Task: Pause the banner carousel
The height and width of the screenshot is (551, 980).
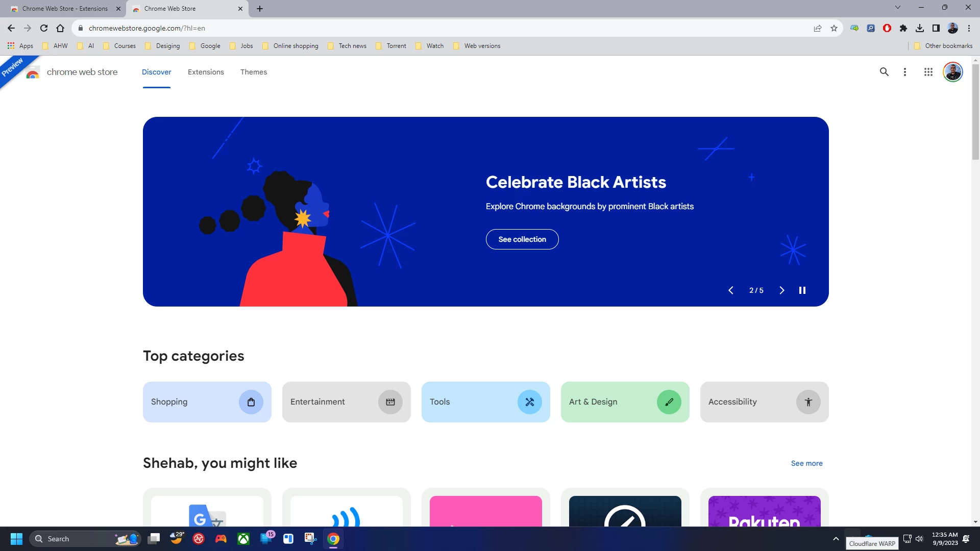Action: [802, 290]
